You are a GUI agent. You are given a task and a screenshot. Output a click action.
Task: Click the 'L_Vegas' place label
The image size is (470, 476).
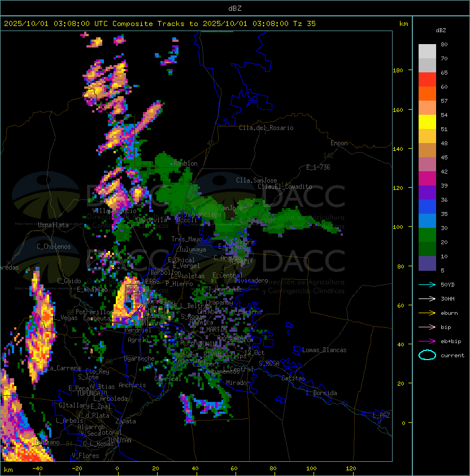66,318
